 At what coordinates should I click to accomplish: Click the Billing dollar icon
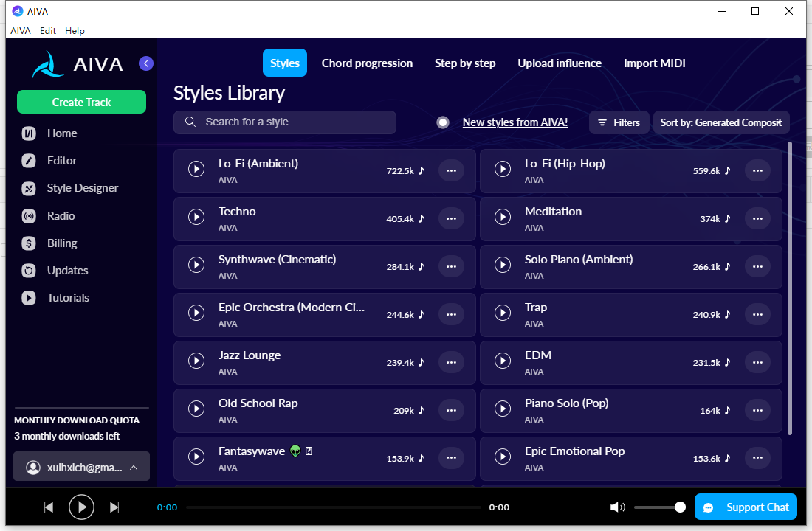[29, 243]
